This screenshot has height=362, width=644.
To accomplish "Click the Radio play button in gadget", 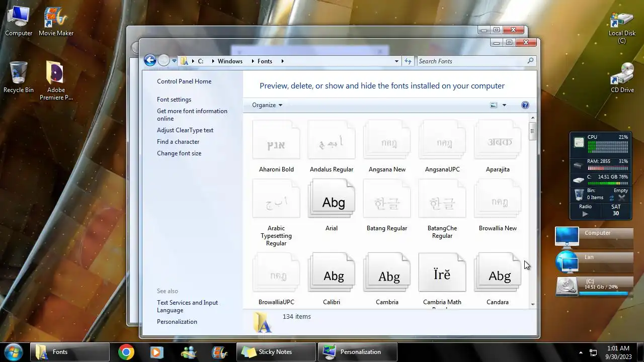I will click(x=585, y=214).
